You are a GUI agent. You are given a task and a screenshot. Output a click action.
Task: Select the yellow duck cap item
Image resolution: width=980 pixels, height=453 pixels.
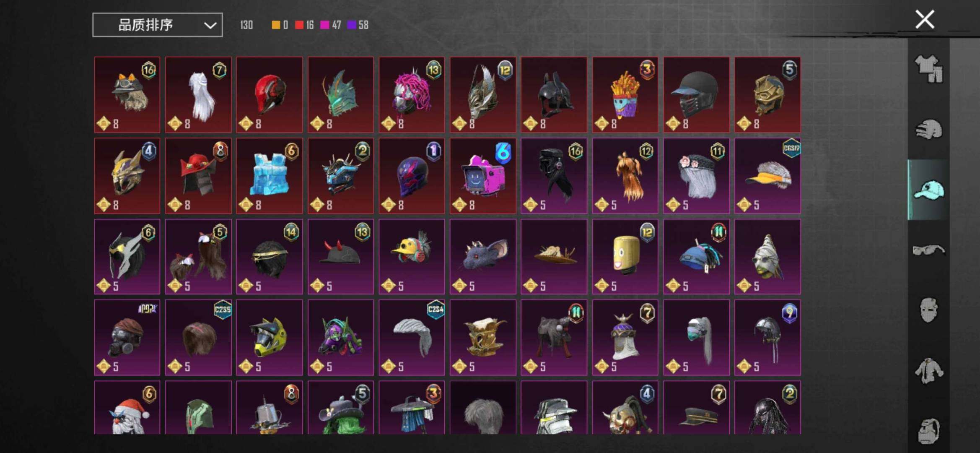[x=412, y=257]
